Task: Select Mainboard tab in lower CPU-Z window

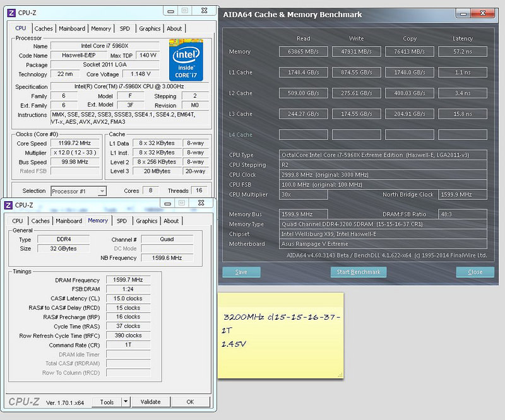Action: pyautogui.click(x=69, y=221)
